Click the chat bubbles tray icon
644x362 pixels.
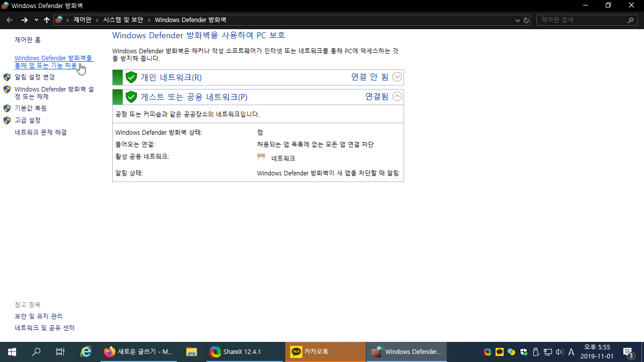pos(512,352)
